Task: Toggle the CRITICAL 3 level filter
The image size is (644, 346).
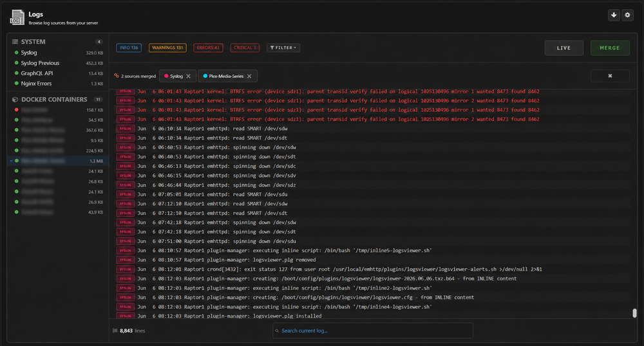Action: pyautogui.click(x=245, y=48)
